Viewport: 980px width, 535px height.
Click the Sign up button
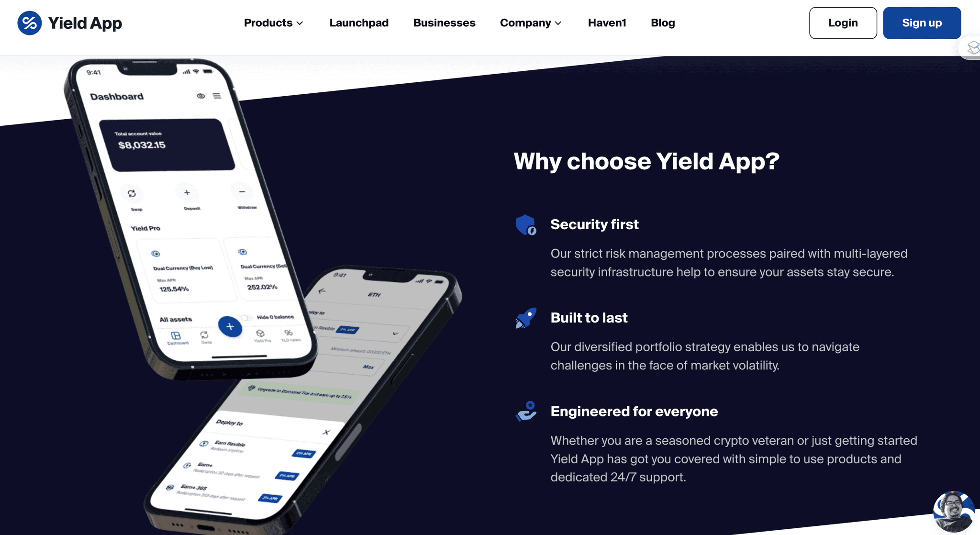(x=922, y=23)
